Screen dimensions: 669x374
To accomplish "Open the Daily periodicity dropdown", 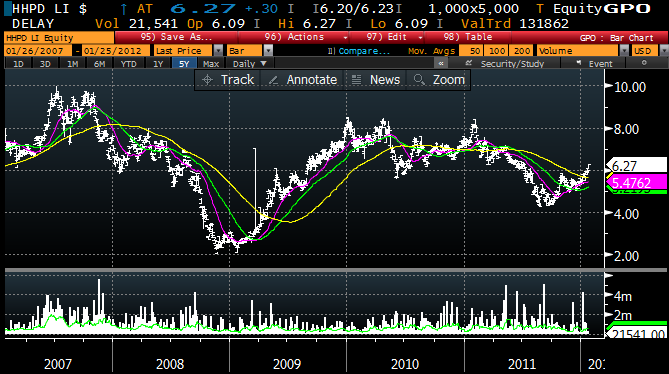I will tap(250, 64).
